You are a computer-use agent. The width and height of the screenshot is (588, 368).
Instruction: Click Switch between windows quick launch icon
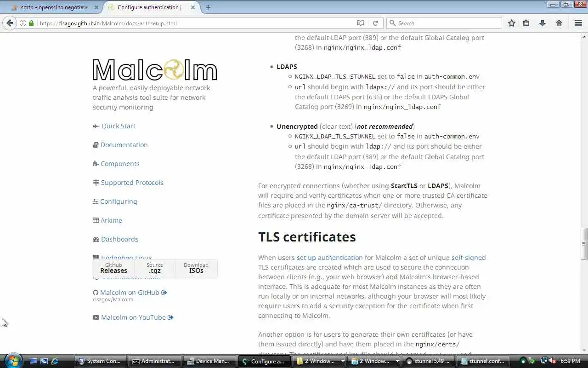point(44,361)
